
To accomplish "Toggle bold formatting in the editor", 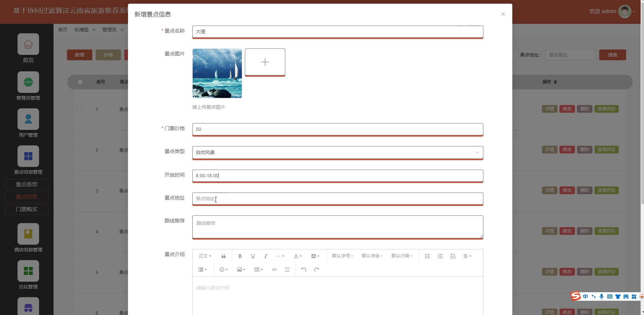I will click(240, 256).
